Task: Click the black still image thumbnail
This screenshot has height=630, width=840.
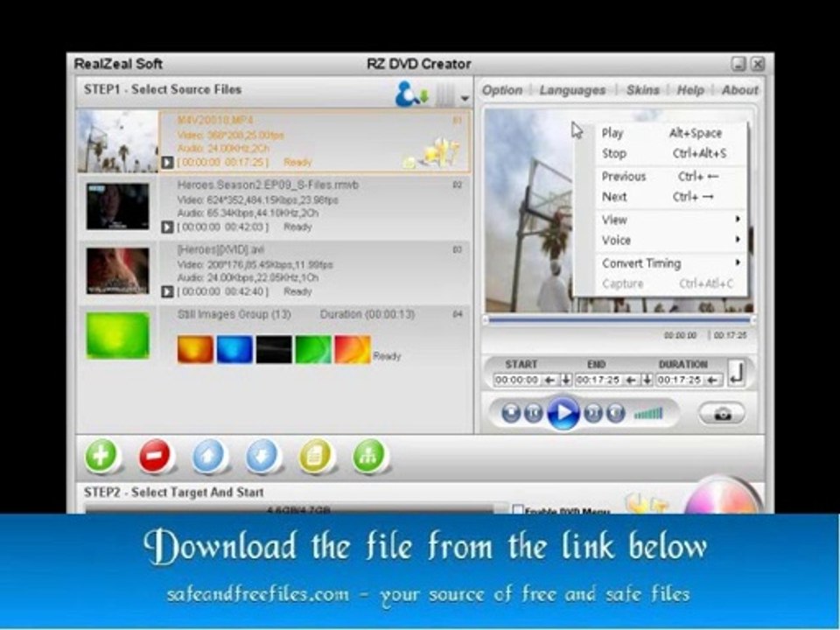Action: click(274, 349)
